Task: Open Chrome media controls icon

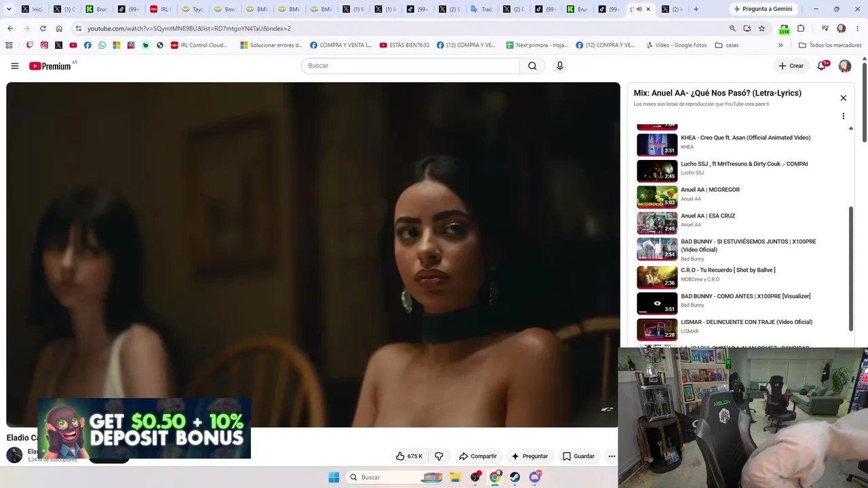Action: [825, 28]
